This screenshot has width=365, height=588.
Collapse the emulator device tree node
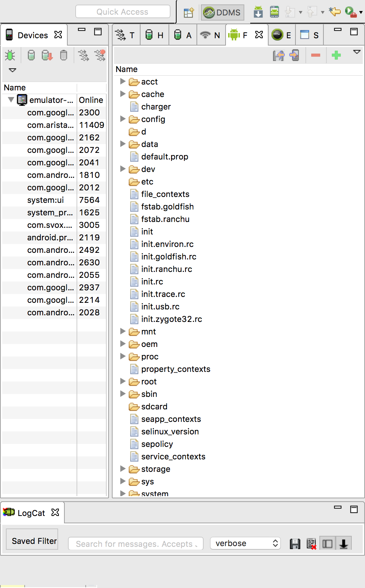point(11,100)
